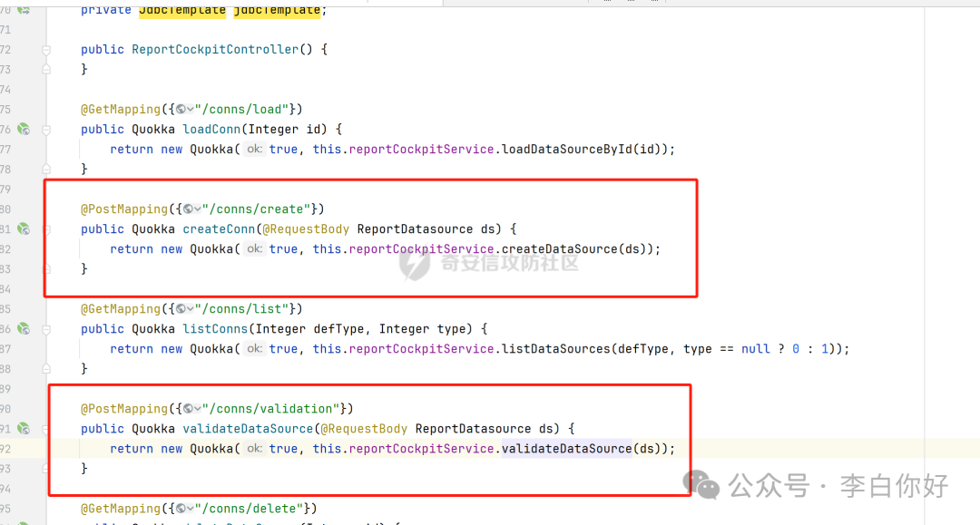Click the Spring gutter icon beside createConn
The width and height of the screenshot is (980, 525).
(23, 229)
